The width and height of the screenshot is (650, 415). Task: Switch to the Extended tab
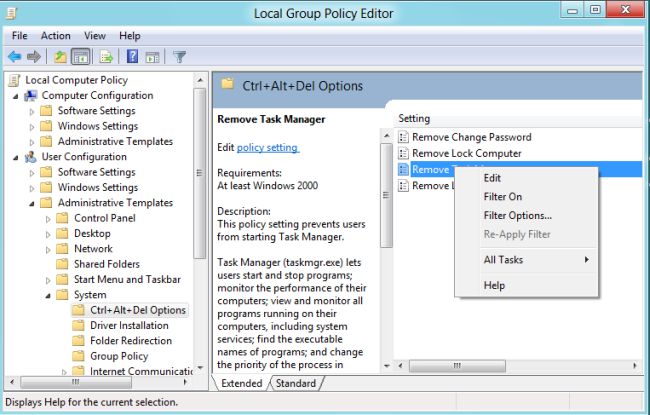click(242, 383)
